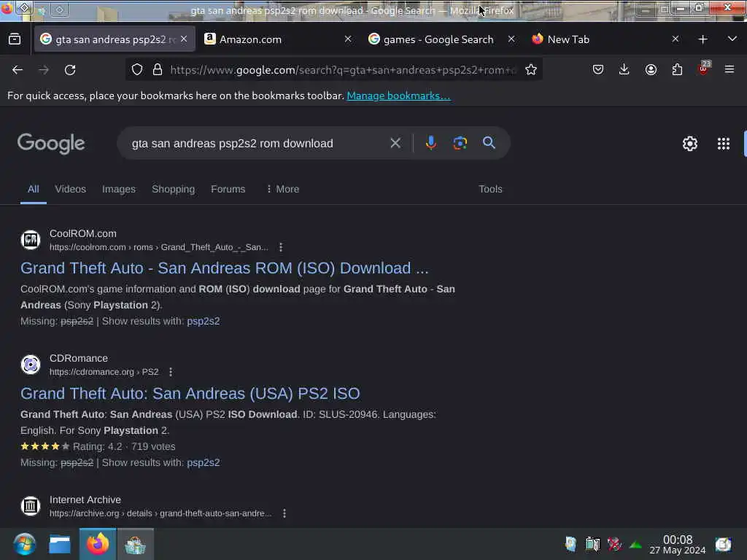747x560 pixels.
Task: Focus the Google search text field
Action: pos(258,144)
